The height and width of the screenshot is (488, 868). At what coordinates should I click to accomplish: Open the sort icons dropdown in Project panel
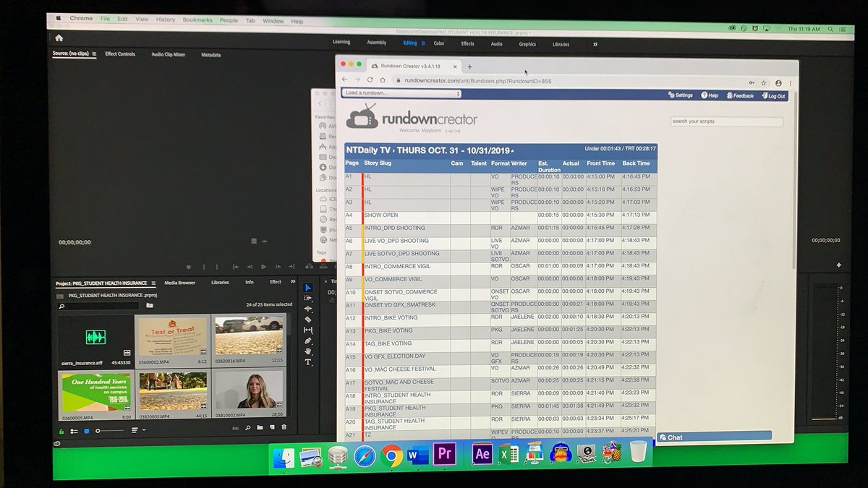point(137,430)
